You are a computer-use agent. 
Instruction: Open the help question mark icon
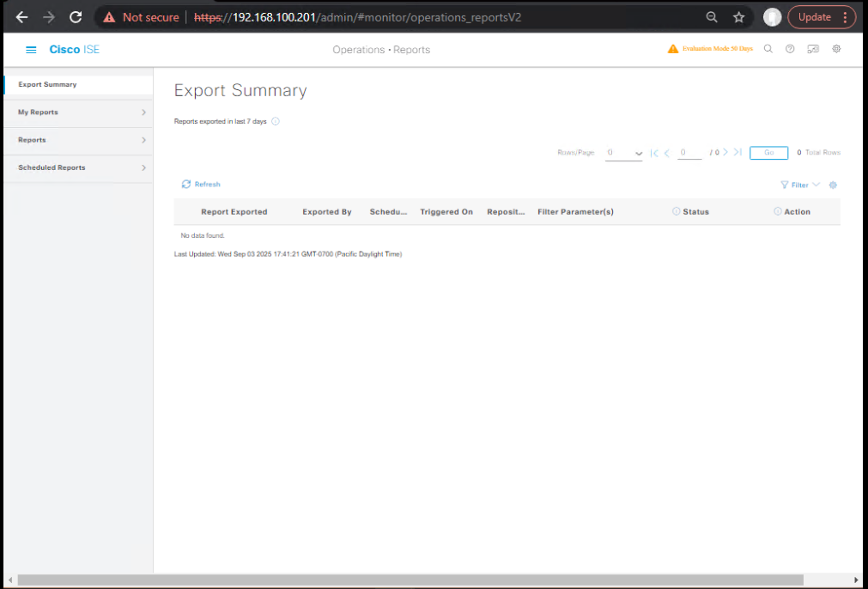click(x=790, y=49)
